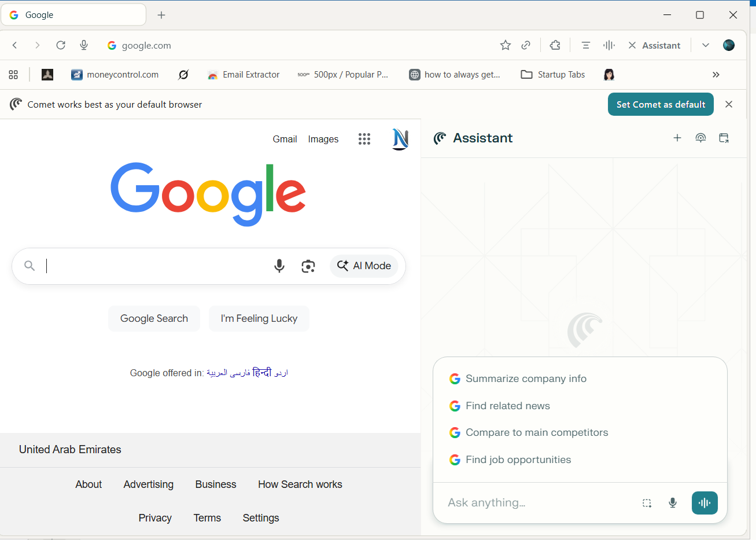Focus the Ask anything input field

tap(538, 502)
